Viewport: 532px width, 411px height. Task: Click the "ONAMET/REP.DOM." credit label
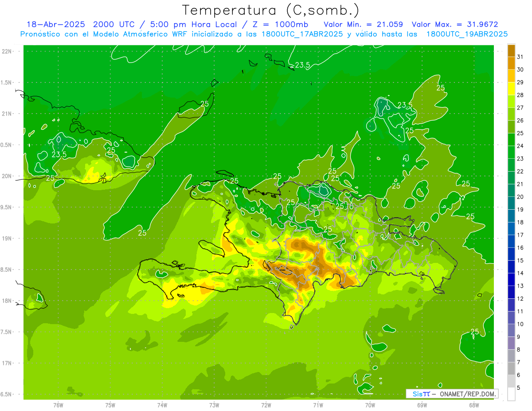467,394
